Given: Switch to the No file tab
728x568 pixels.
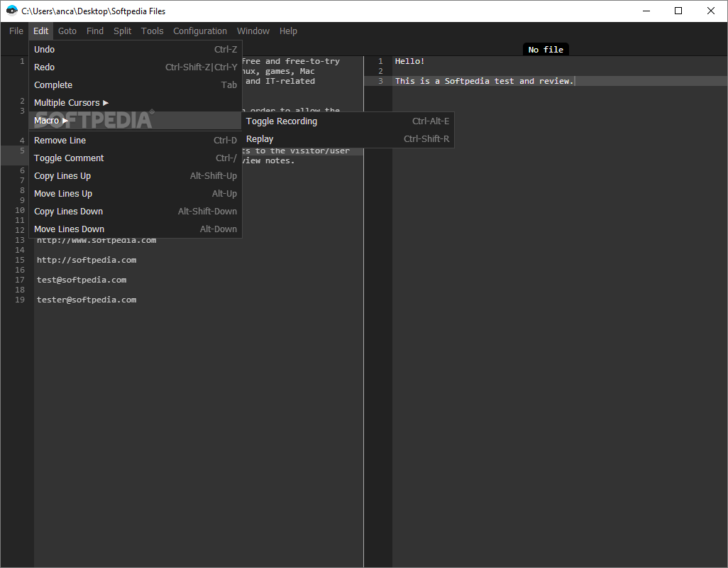Looking at the screenshot, I should [x=546, y=49].
